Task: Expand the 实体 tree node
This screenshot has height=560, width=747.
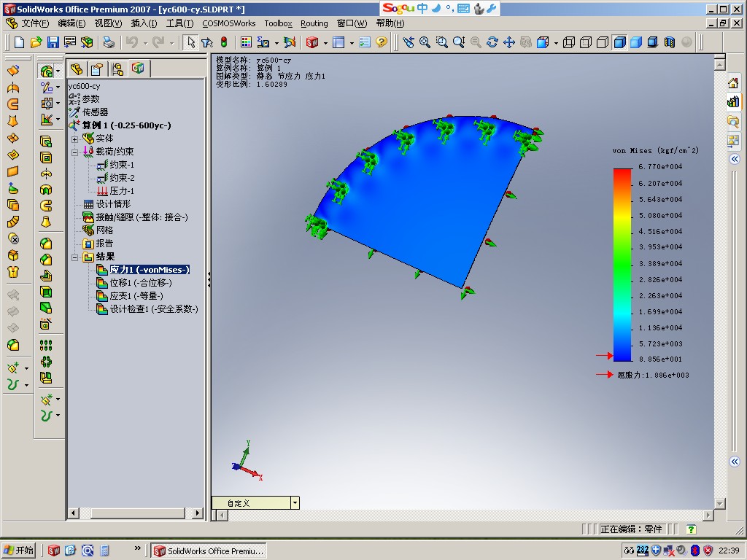Action: 75,139
